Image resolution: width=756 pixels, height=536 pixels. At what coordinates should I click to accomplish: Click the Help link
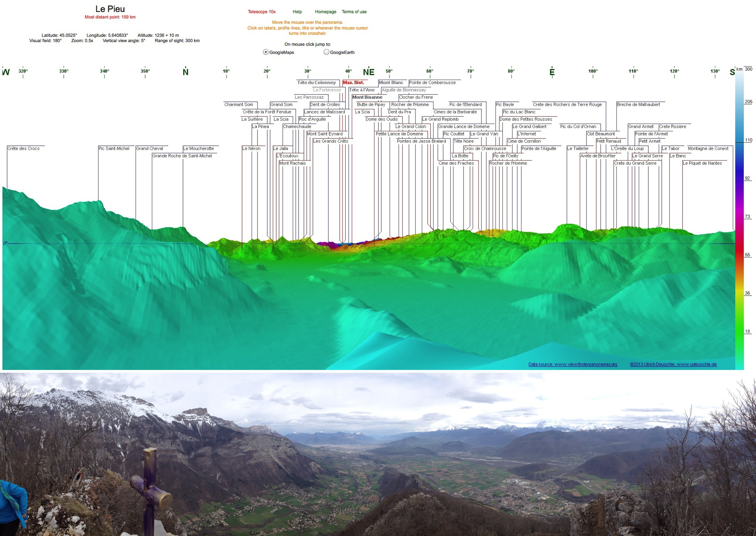pyautogui.click(x=297, y=11)
